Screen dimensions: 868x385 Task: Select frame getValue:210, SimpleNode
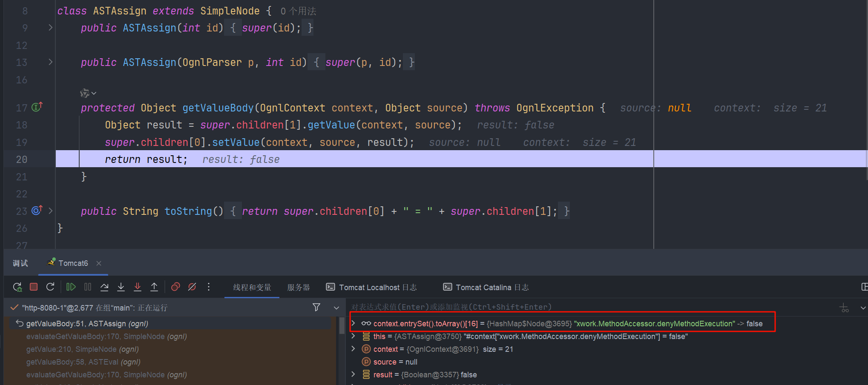click(x=83, y=349)
